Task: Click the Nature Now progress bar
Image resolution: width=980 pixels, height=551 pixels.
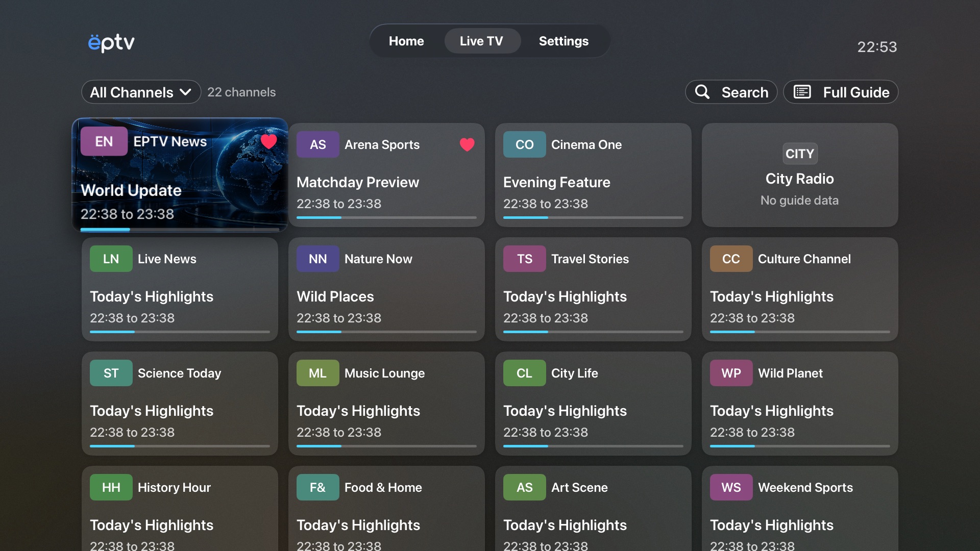Action: (386, 332)
